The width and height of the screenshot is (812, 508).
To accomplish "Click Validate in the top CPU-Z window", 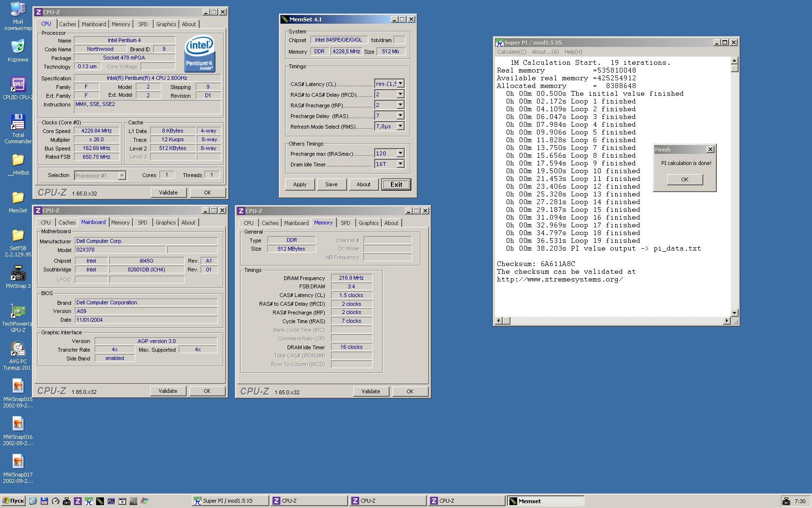I will point(168,193).
